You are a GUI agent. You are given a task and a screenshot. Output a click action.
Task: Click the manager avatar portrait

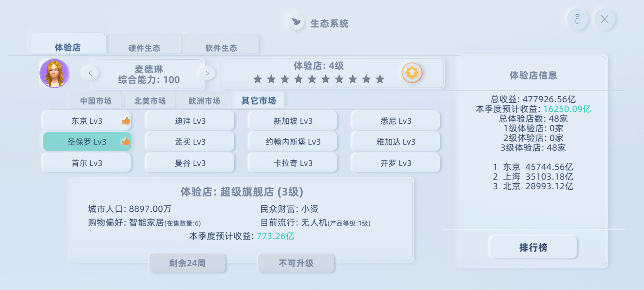pos(54,73)
